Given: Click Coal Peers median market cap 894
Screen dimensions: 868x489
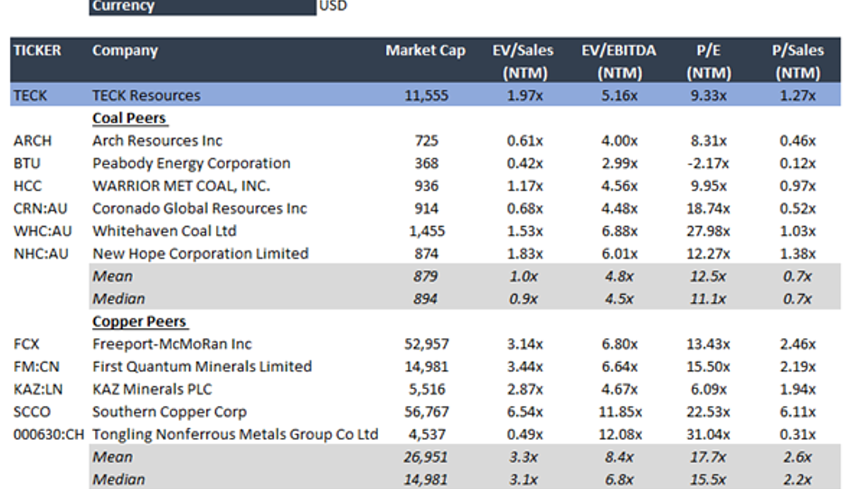Looking at the screenshot, I should coord(426,299).
